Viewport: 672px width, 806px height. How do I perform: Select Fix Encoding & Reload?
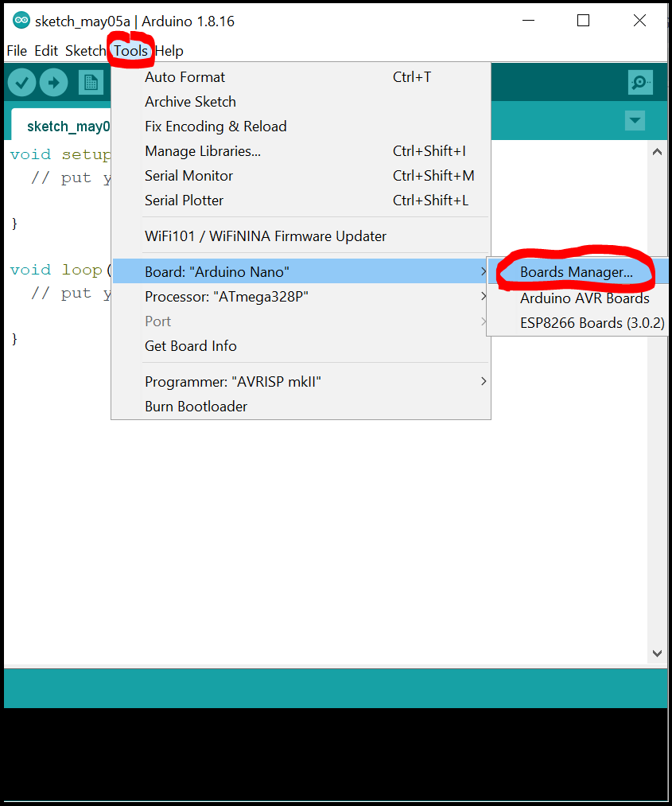(301, 127)
